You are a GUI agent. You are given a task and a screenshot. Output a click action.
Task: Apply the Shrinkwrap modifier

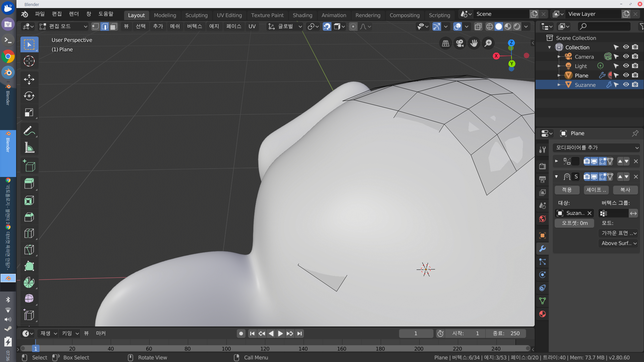(567, 190)
